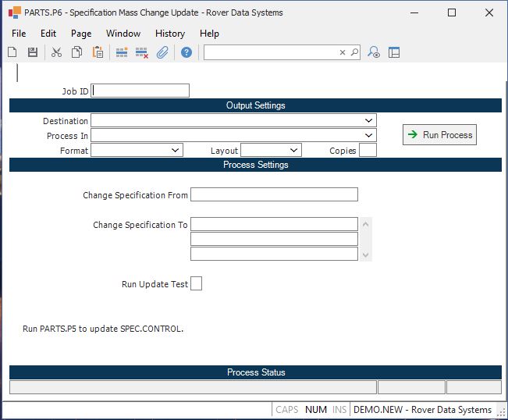Open the File menu
The image size is (508, 420).
[19, 34]
